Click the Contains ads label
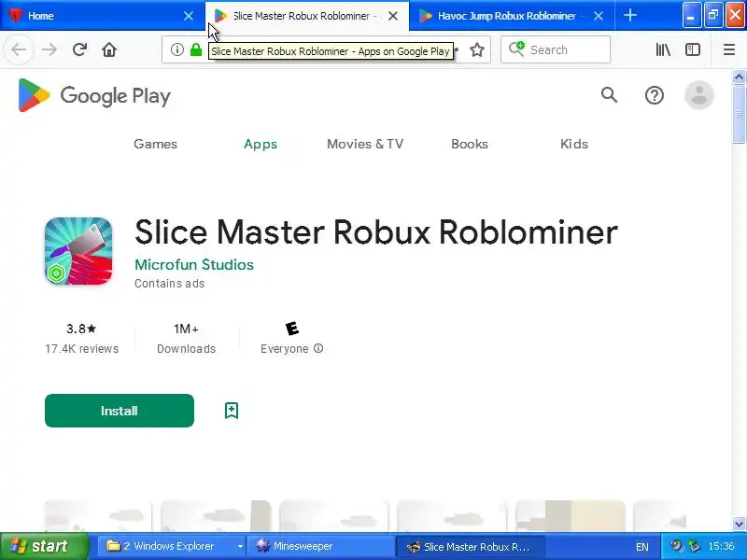 [x=170, y=284]
